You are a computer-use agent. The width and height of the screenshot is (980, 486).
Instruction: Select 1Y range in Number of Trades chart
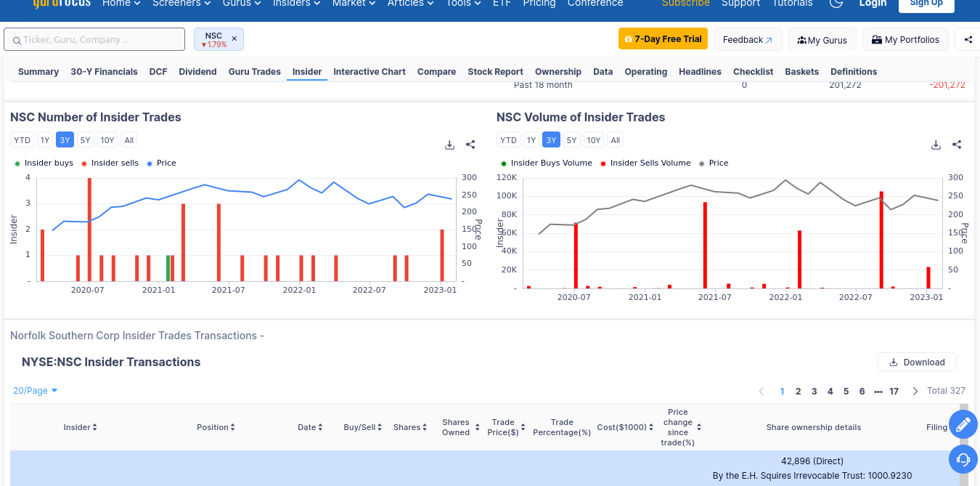[x=45, y=140]
